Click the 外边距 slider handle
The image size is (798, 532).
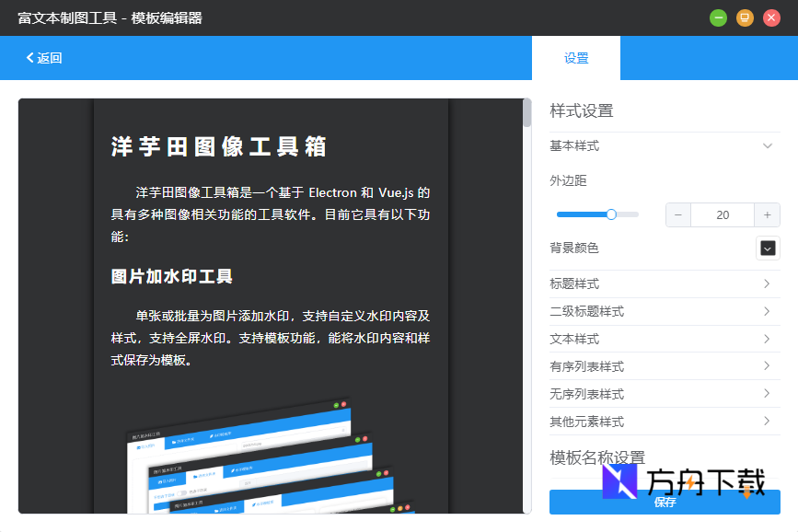(x=609, y=213)
